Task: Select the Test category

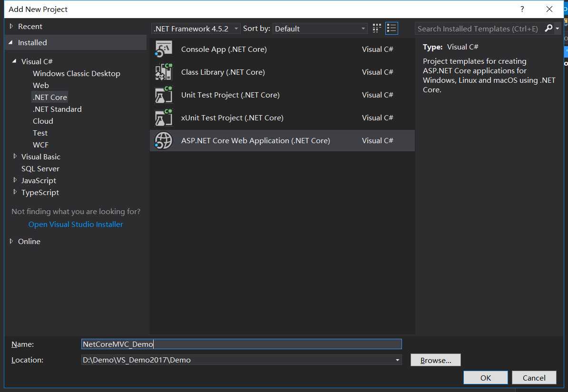Action: (40, 133)
